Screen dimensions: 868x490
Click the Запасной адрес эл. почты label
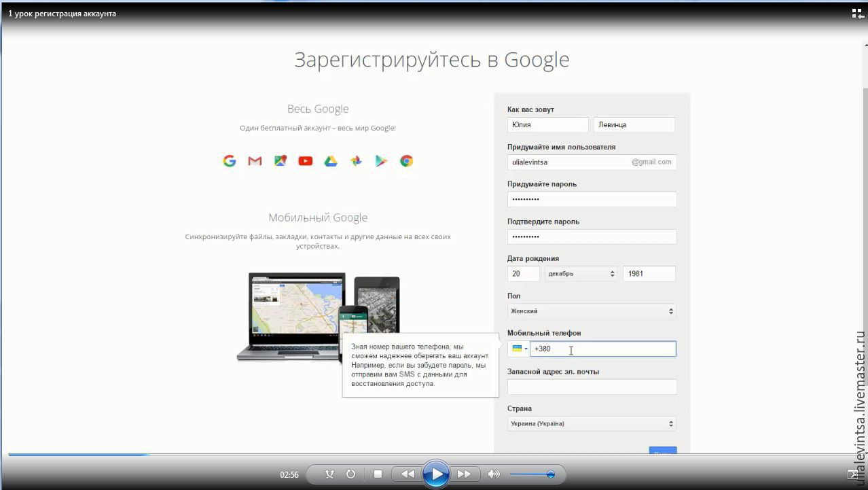point(553,372)
